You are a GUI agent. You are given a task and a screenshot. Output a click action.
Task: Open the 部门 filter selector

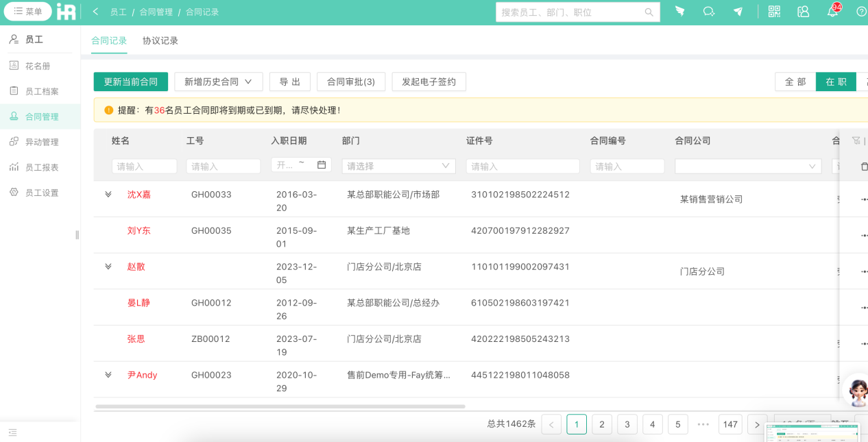click(398, 166)
